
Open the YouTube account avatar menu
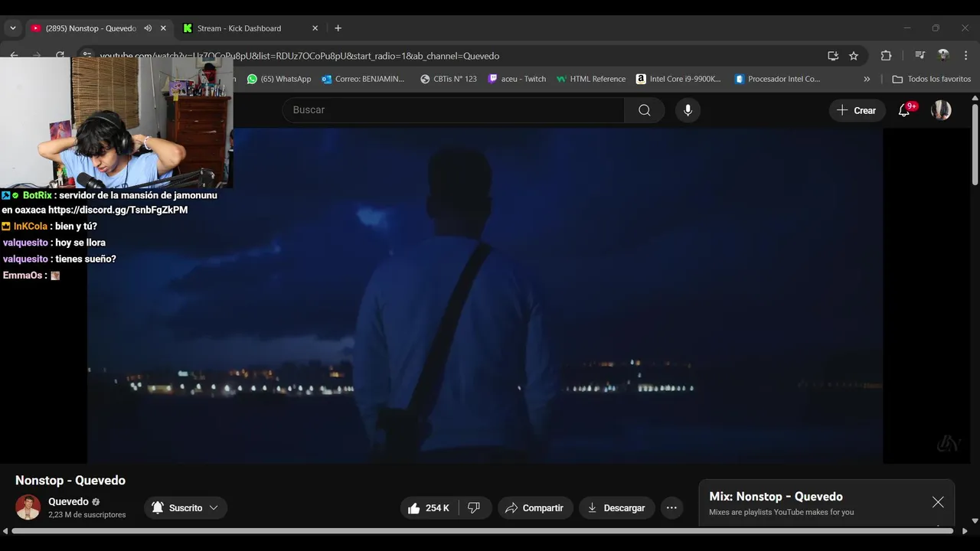[941, 110]
